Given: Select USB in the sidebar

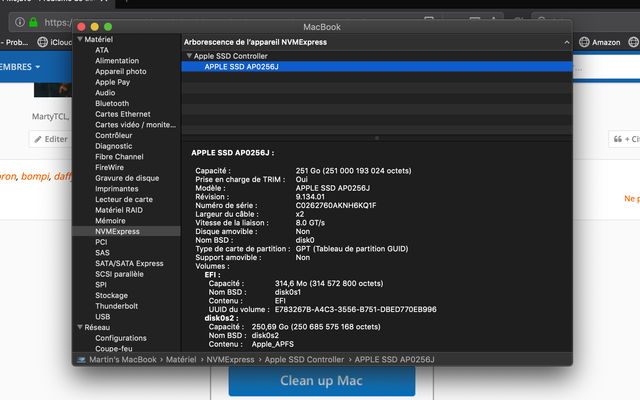Looking at the screenshot, I should click(102, 316).
